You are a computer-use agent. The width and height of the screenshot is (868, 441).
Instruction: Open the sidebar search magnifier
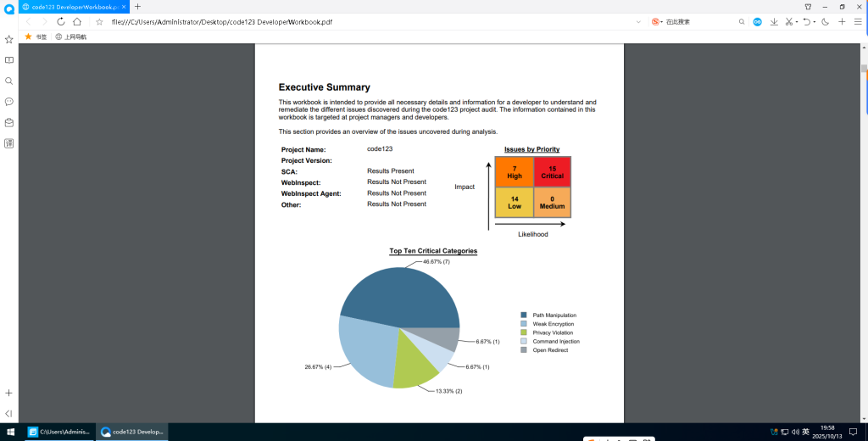pyautogui.click(x=9, y=81)
